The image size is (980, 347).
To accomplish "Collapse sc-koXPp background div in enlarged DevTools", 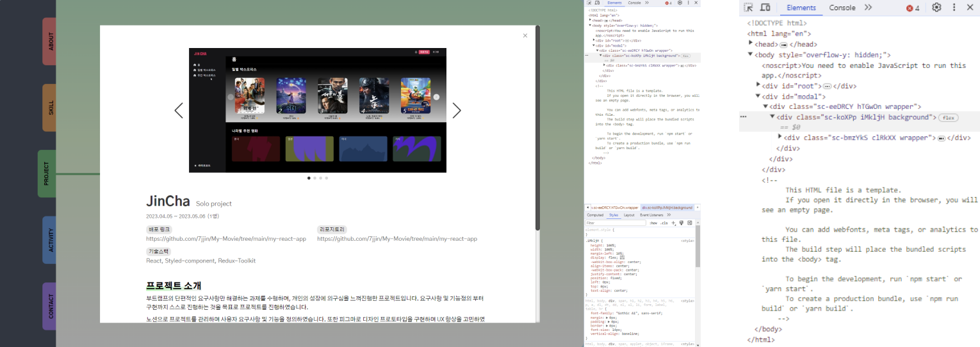I will (772, 117).
